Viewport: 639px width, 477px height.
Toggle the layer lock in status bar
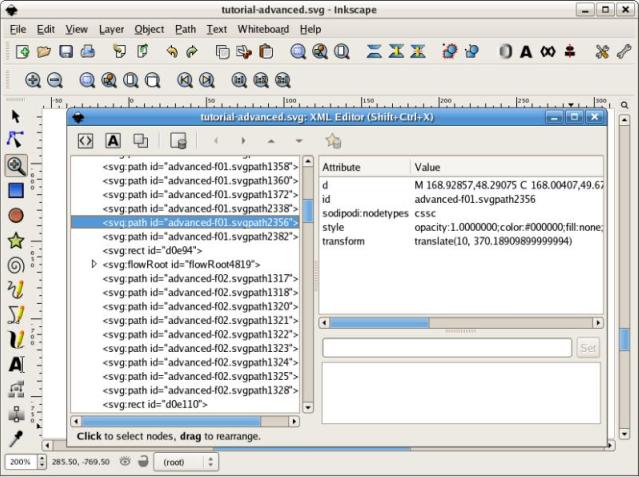[x=143, y=462]
